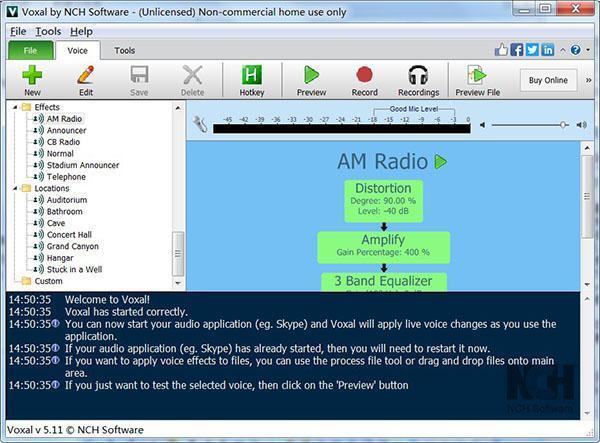Collapse the Locations folder tree node
This screenshot has width=600, height=443.
(15, 188)
